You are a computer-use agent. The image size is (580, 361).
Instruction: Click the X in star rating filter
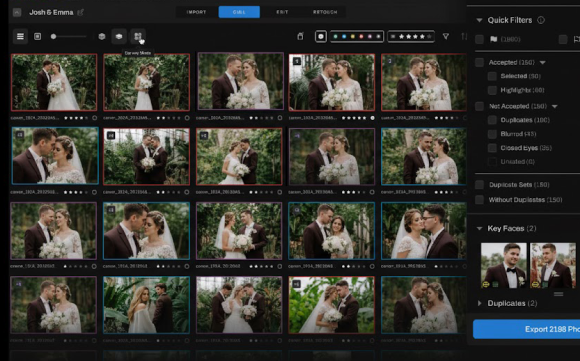(393, 36)
